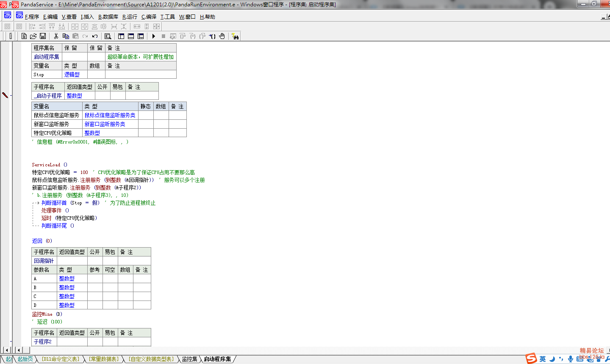Open the C.编译 menu
610x364 pixels.
pos(149,17)
